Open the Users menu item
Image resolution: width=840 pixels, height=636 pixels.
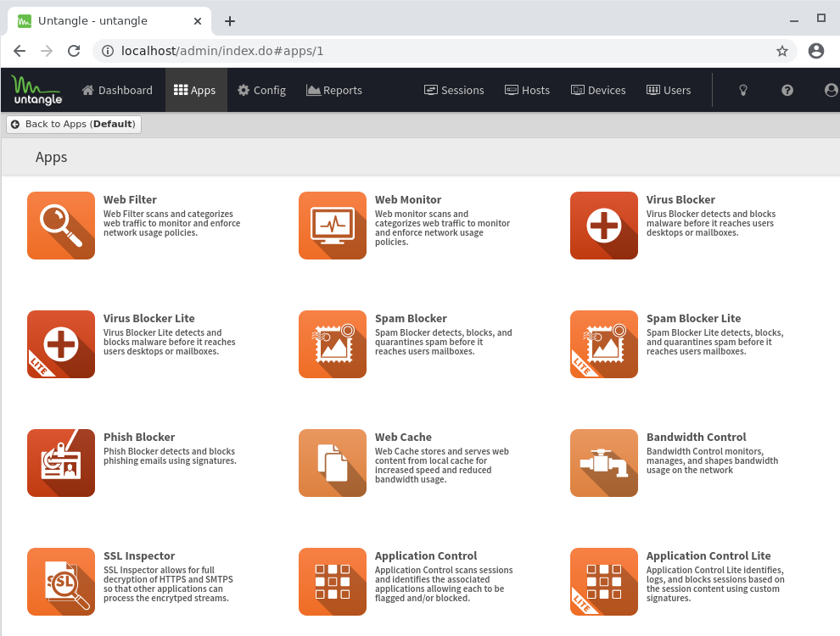[x=669, y=90]
